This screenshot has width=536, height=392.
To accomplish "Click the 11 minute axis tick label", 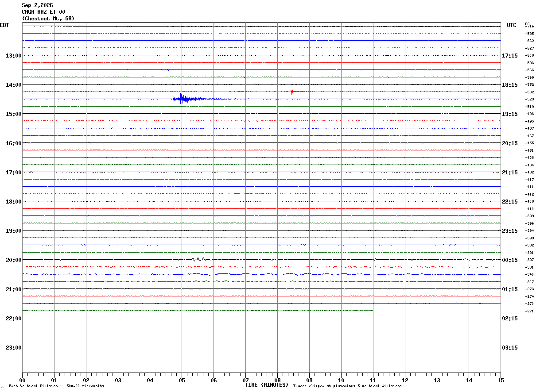I will coord(373,380).
